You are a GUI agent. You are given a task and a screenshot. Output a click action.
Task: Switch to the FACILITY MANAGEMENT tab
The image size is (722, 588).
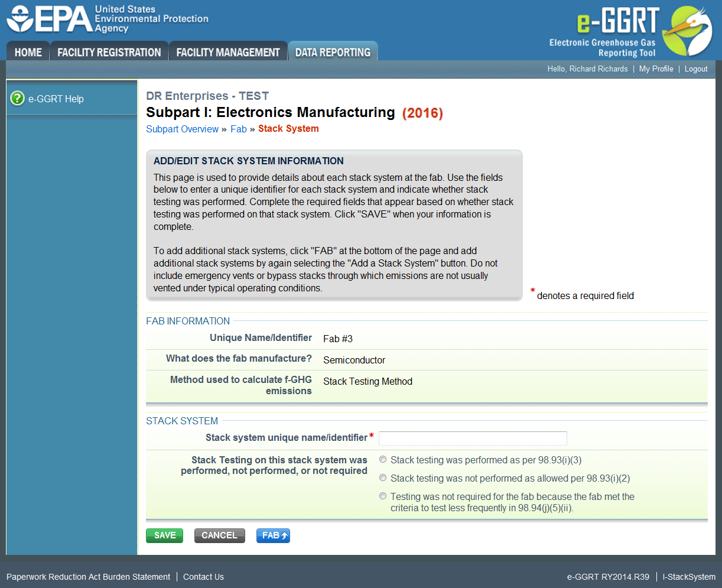228,52
